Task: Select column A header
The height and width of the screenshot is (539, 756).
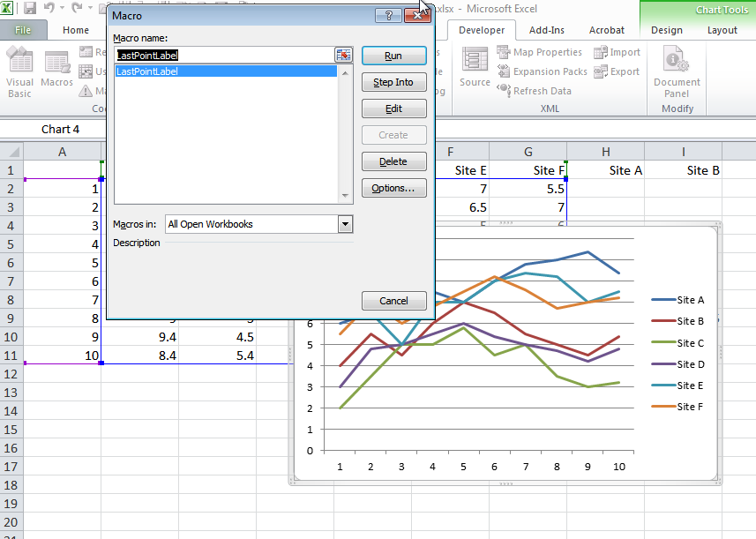Action: [63, 152]
